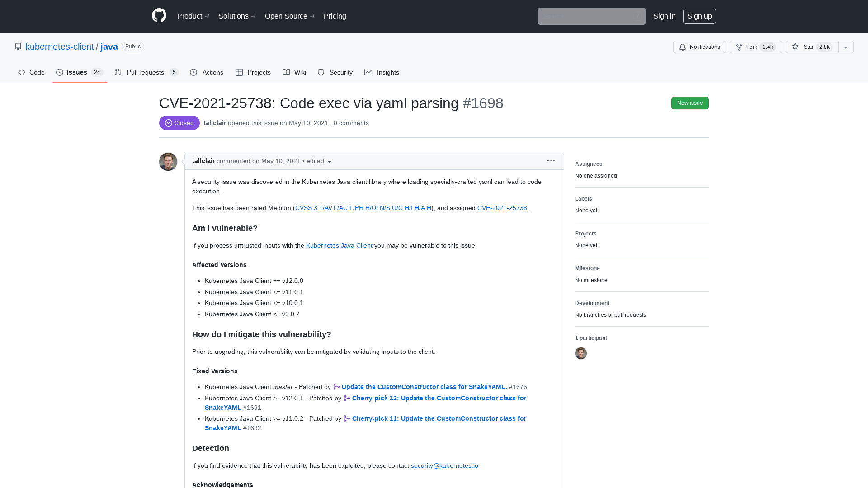Open the Security tab
The height and width of the screenshot is (488, 868).
click(335, 72)
